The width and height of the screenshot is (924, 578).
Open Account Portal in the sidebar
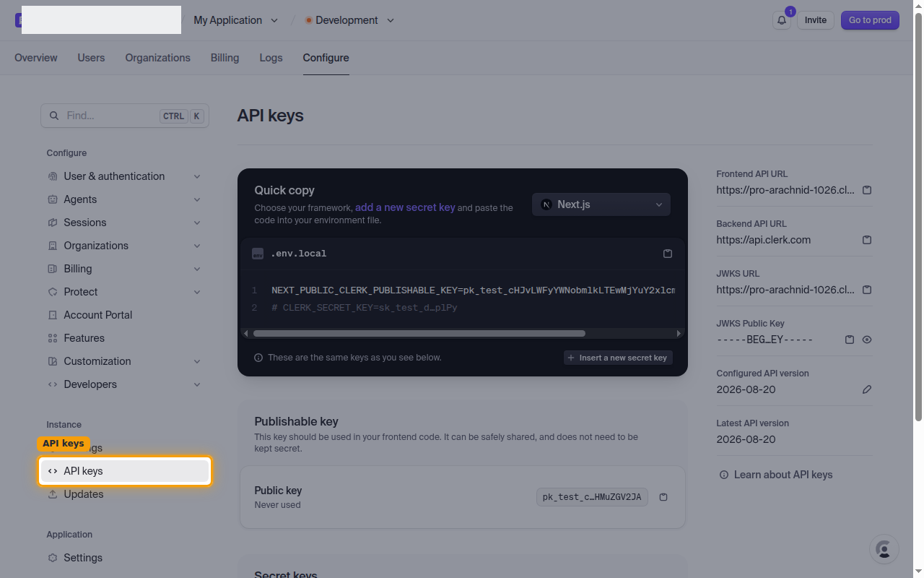tap(124, 315)
